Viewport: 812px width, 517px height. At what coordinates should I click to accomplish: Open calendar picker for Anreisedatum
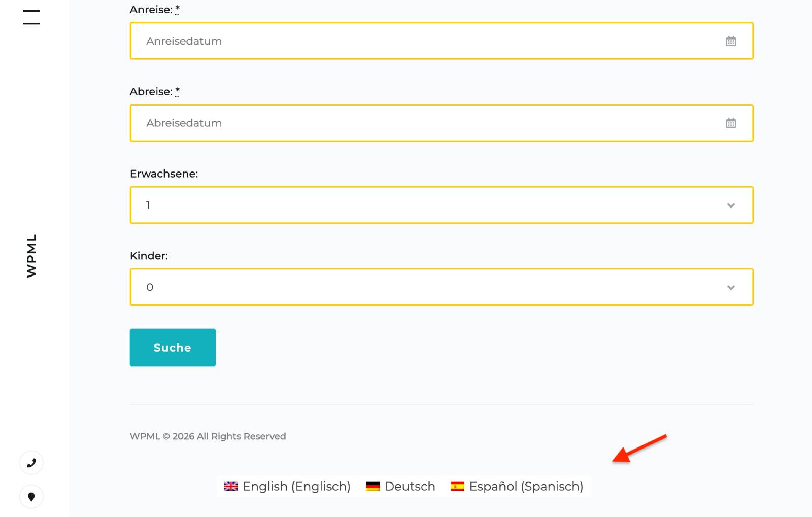tap(730, 41)
